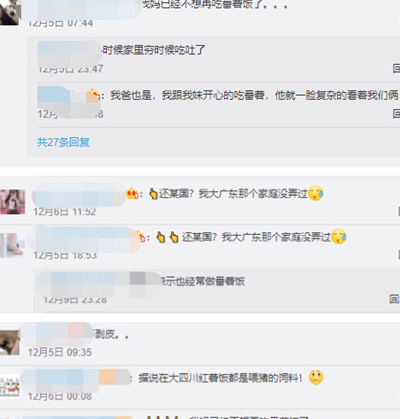
Task: Click the crown badge beside 还某国 comment at 11:52
Action: click(132, 193)
